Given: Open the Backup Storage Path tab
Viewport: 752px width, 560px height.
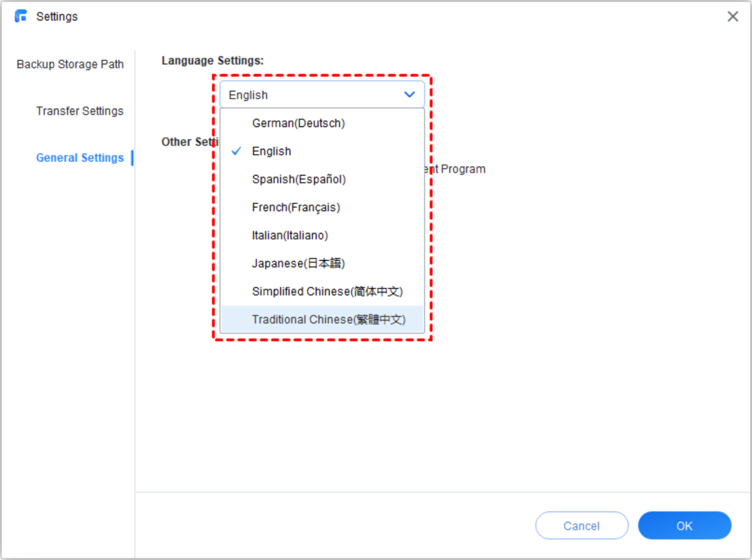Looking at the screenshot, I should (x=70, y=64).
